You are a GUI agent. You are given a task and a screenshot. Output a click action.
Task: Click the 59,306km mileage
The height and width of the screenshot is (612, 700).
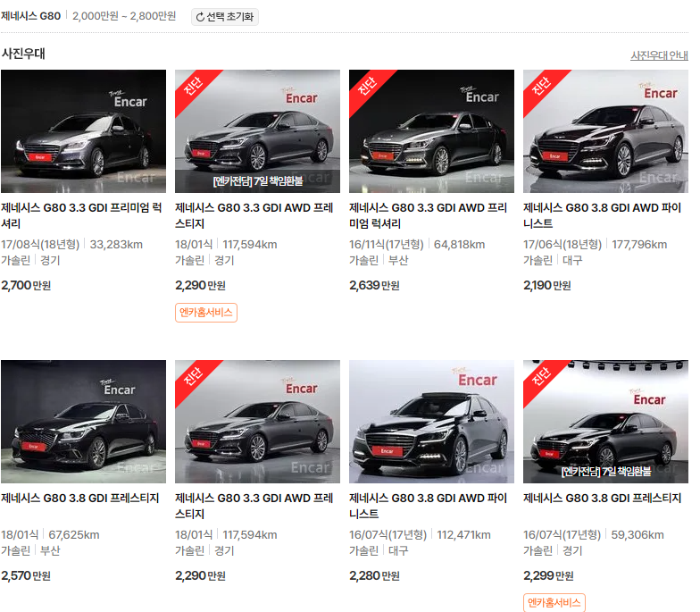point(637,535)
